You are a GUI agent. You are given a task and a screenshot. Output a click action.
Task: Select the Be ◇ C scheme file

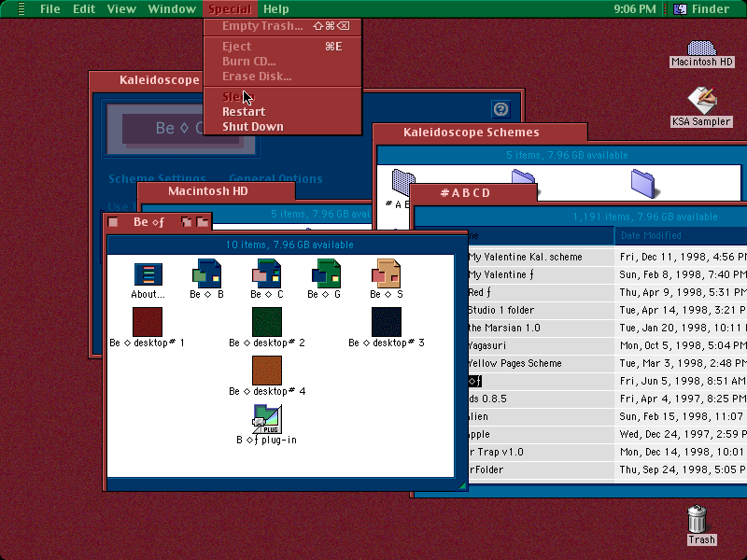[x=266, y=273]
